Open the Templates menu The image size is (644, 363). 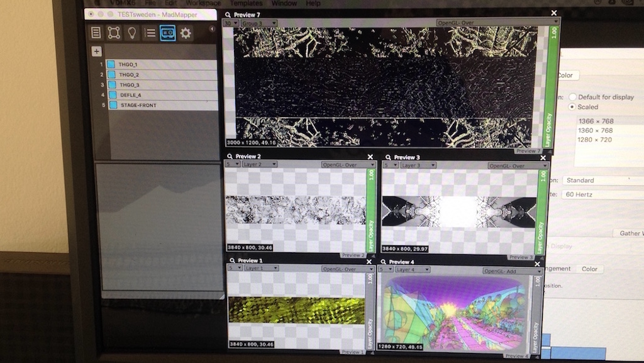click(x=246, y=3)
